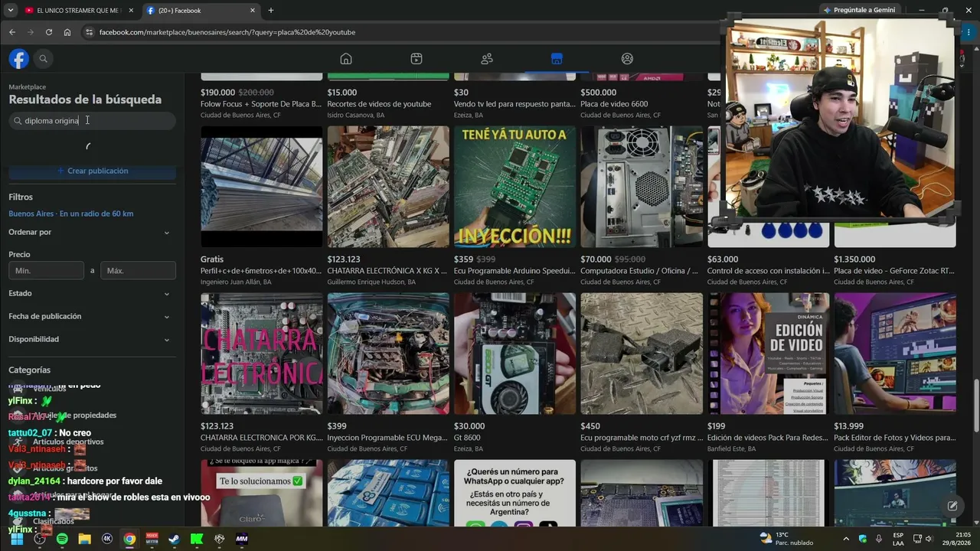Image resolution: width=980 pixels, height=551 pixels.
Task: Close the Facebook browser tab
Action: [252, 11]
